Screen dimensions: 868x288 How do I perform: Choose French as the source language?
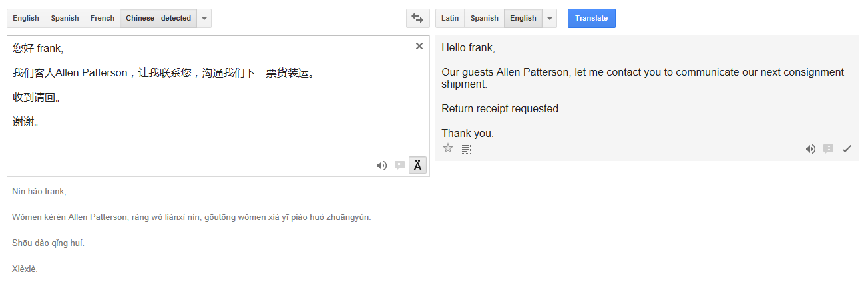[103, 19]
